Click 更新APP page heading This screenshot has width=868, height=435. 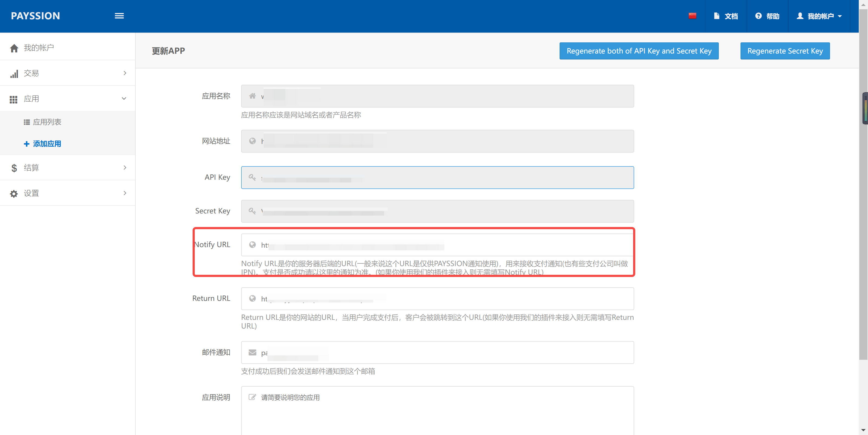click(x=168, y=51)
